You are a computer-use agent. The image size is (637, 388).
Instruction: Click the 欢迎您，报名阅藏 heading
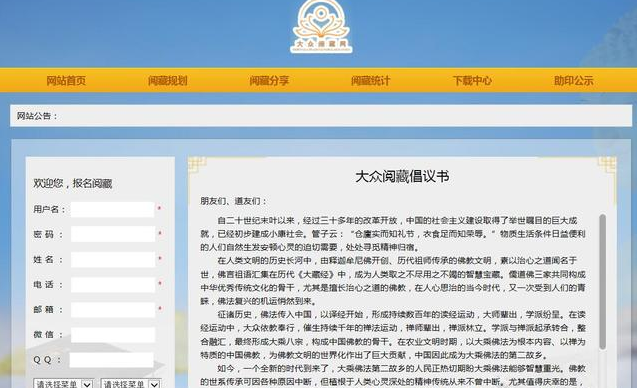click(73, 184)
